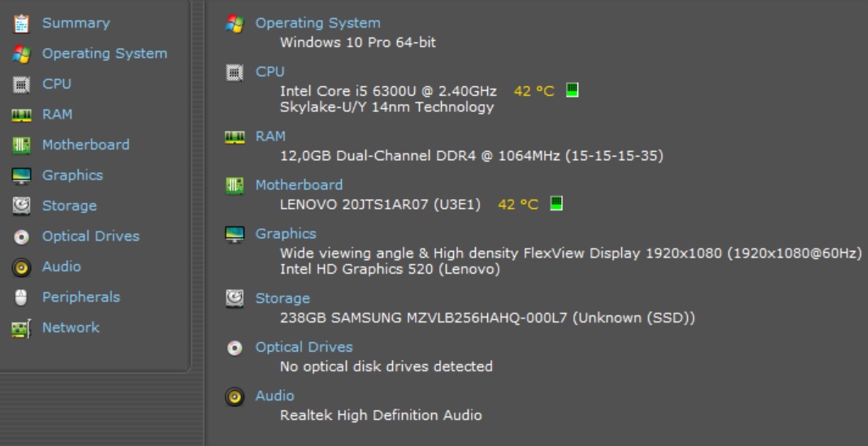This screenshot has width=868, height=446.
Task: Click the Windows flag icon beside sidebar Operating System
Action: (x=22, y=54)
